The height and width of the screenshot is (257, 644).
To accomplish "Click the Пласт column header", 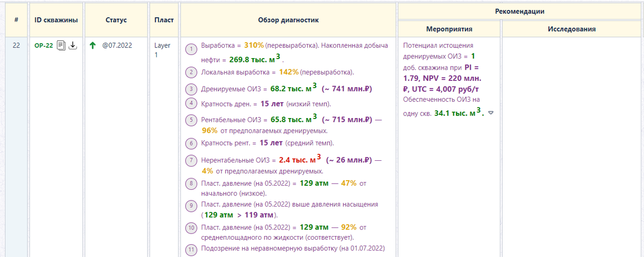I will [164, 20].
